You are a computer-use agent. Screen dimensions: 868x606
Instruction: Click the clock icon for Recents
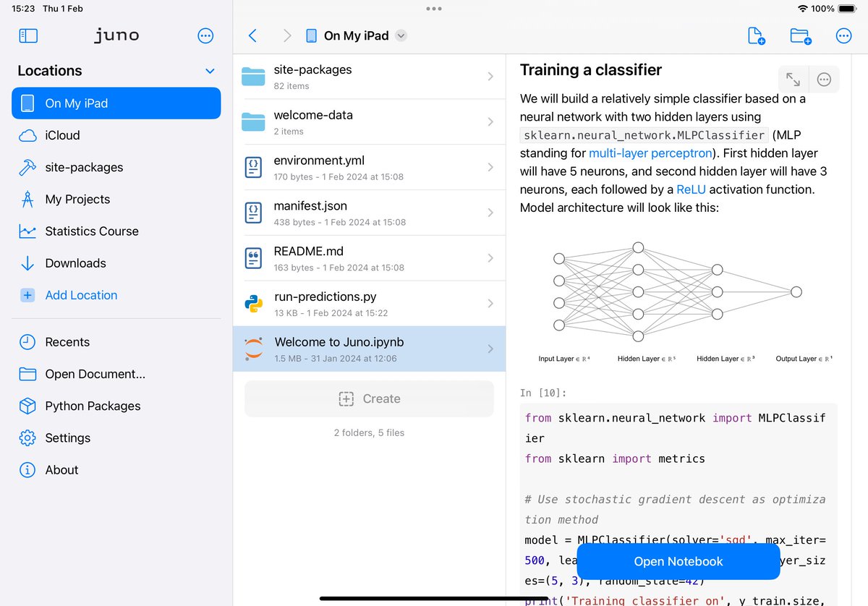click(27, 342)
